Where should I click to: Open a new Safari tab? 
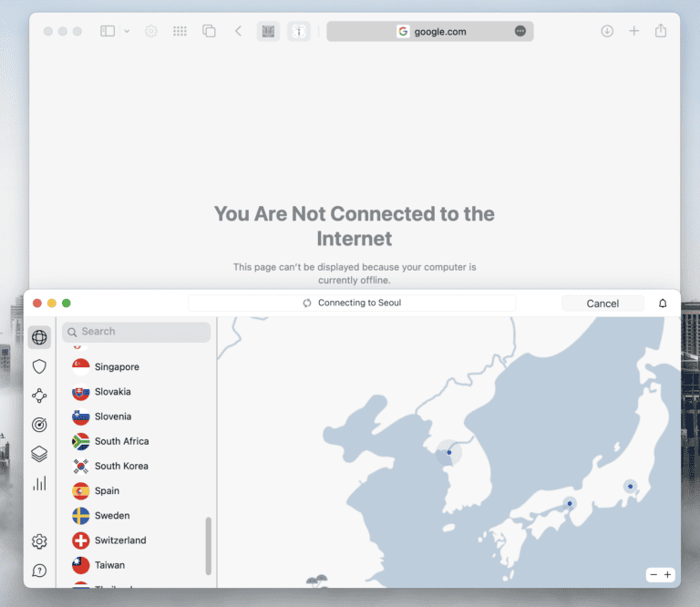634,31
